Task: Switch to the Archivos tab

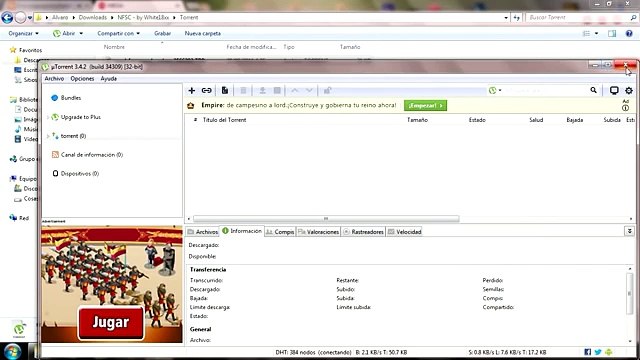Action: 203,231
